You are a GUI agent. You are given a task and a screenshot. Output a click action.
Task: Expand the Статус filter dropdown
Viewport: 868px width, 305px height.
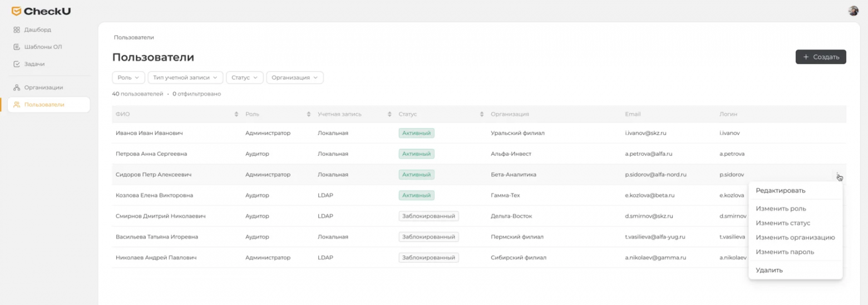tap(244, 78)
